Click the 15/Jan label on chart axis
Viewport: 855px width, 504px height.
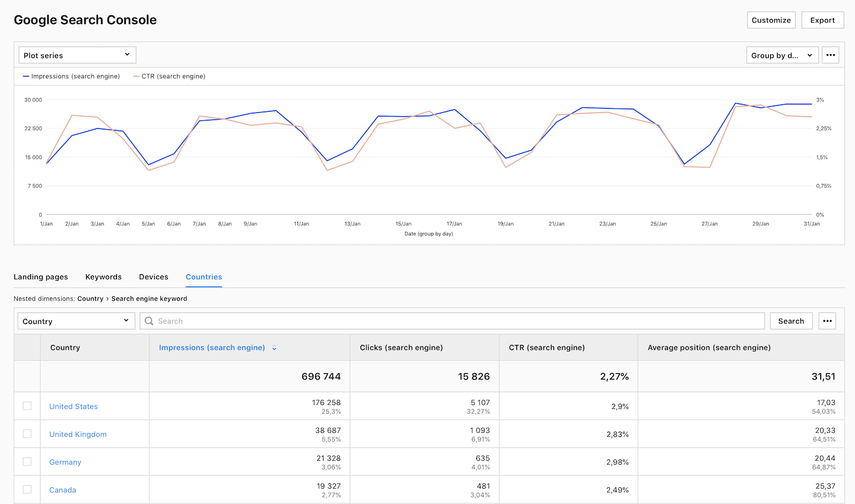403,224
